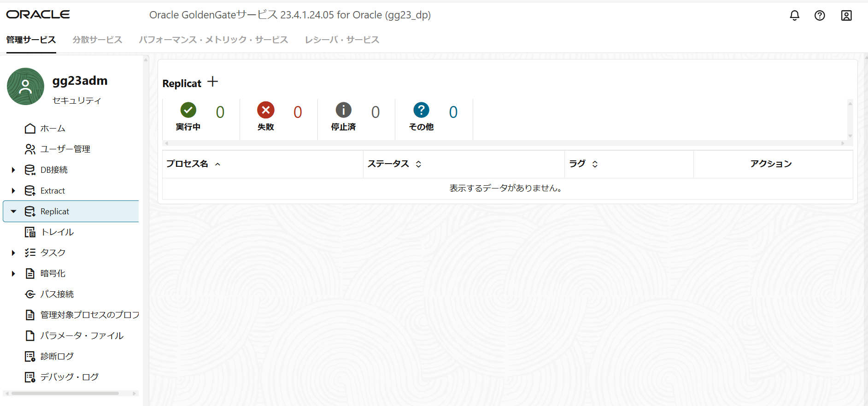Click the パス接続 icon
The height and width of the screenshot is (406, 868).
click(x=30, y=294)
